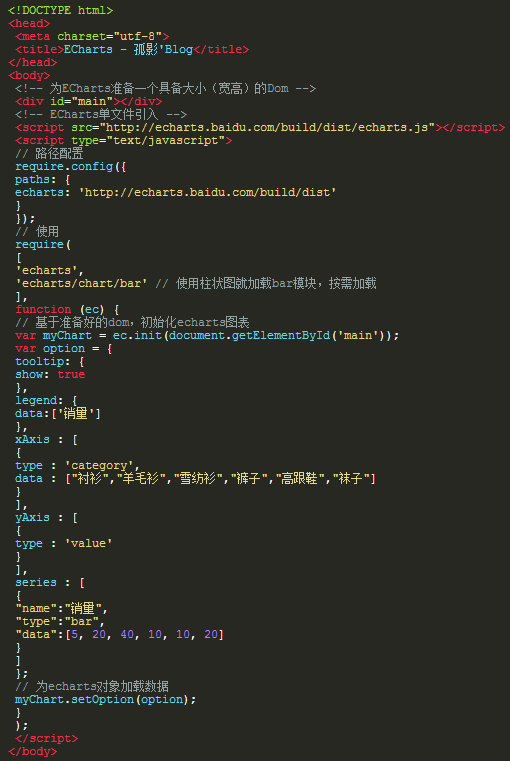This screenshot has width=510, height=761.
Task: Click the require.config call
Action: pos(71,166)
